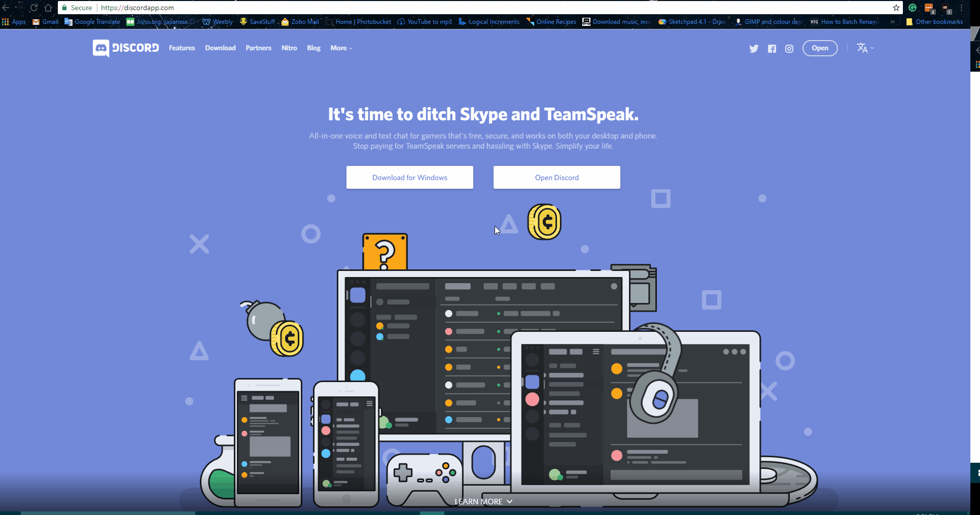Open the How to Batch Rename bookmark
The height and width of the screenshot is (515, 980).
pyautogui.click(x=845, y=22)
